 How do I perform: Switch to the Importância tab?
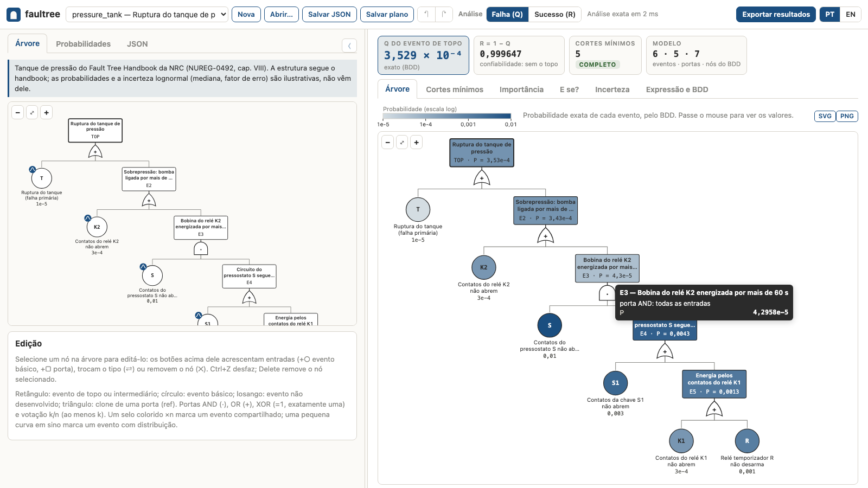point(521,89)
